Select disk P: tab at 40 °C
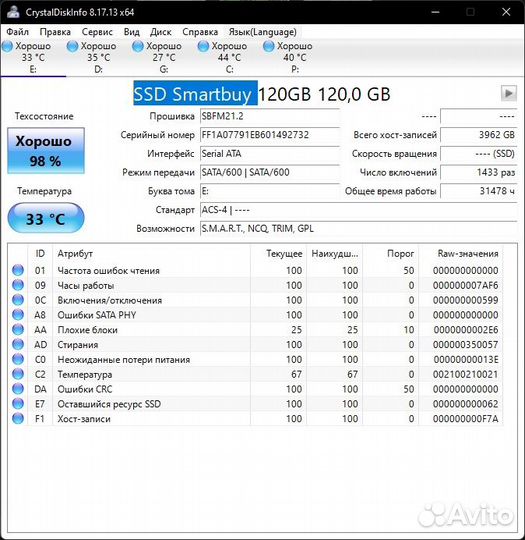This screenshot has height=540, width=525. click(x=295, y=57)
